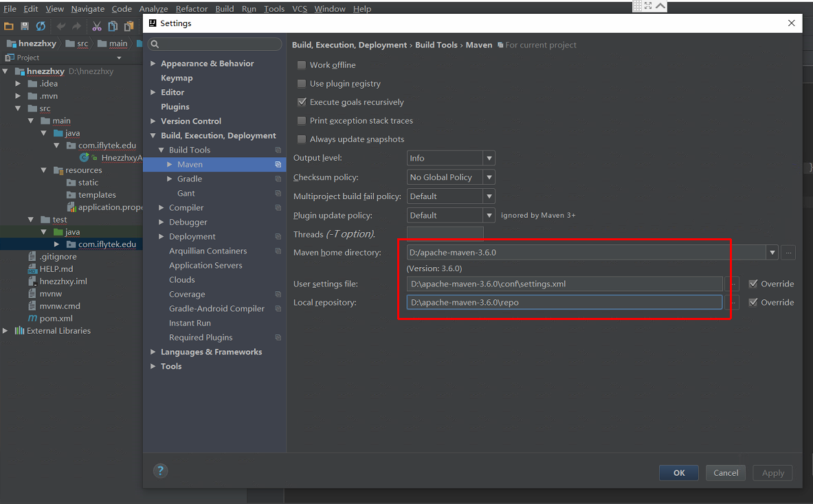Click the Copy icon in toolbar

[113, 26]
